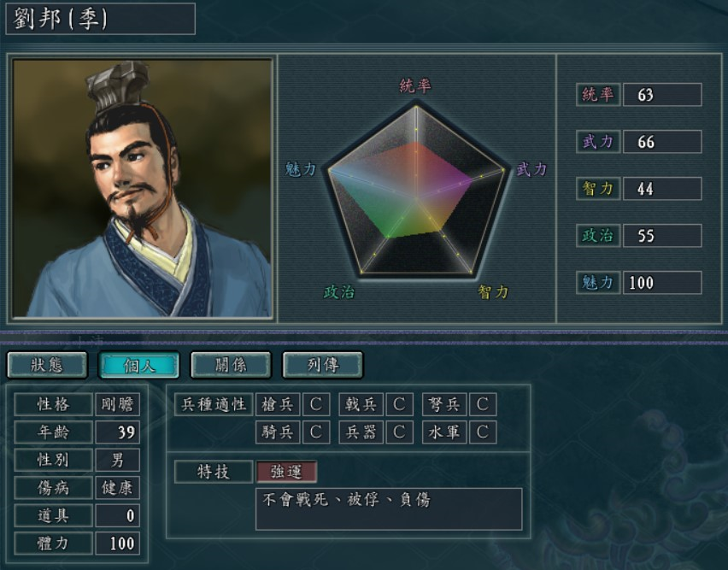
Task: Click the 劉邦 name title box
Action: (x=100, y=19)
